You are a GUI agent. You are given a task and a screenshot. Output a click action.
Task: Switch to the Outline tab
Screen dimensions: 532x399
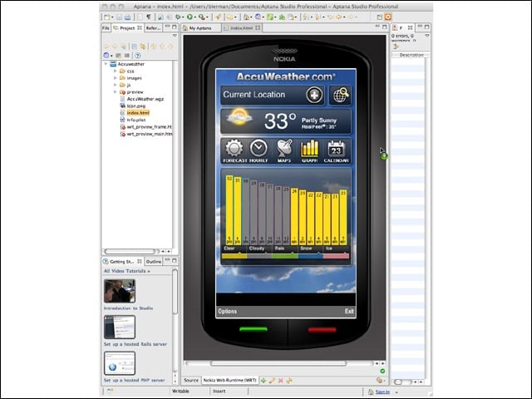[x=153, y=262]
